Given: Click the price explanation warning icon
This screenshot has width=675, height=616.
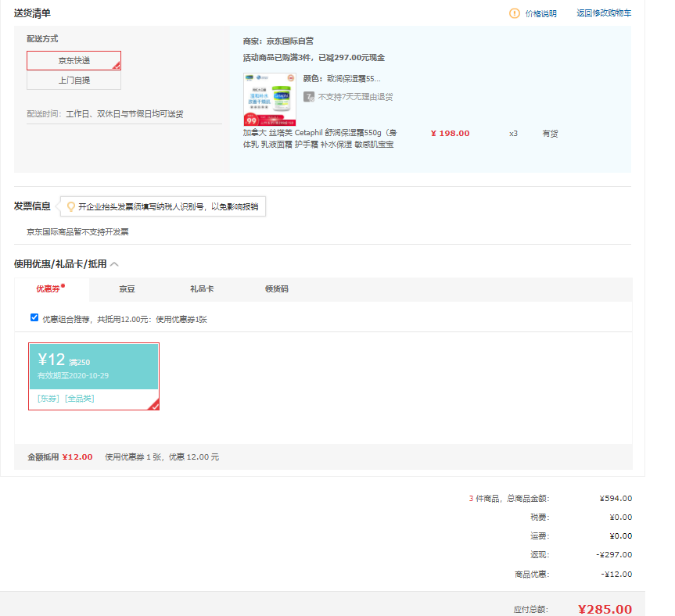Looking at the screenshot, I should click(x=515, y=13).
